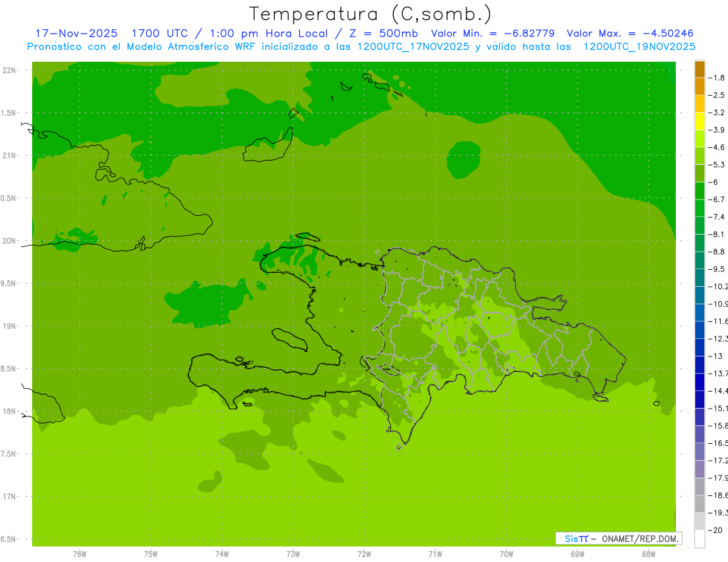Click the dark blue swatch between -13.7 and -14.4
Viewport: 728px width, 562px height.
point(699,382)
